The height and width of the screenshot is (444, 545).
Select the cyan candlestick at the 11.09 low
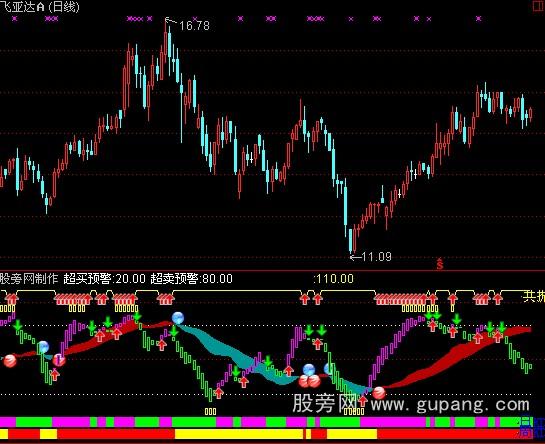pos(350,240)
